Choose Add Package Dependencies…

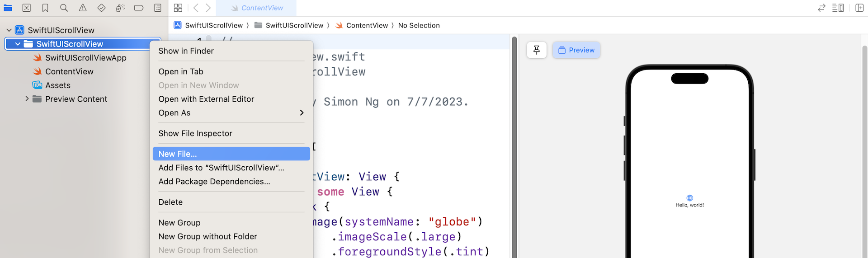coord(231,181)
